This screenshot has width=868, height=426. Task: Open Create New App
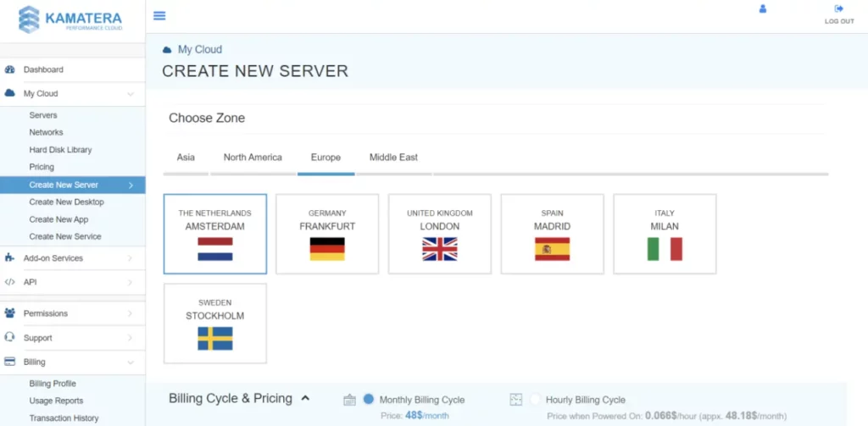(58, 219)
